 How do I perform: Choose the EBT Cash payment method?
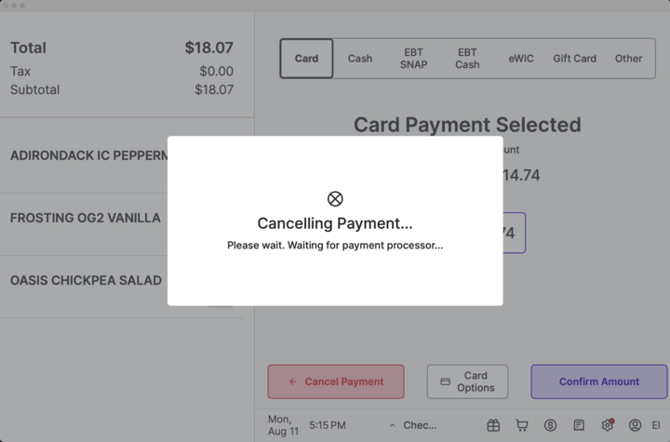(x=467, y=58)
